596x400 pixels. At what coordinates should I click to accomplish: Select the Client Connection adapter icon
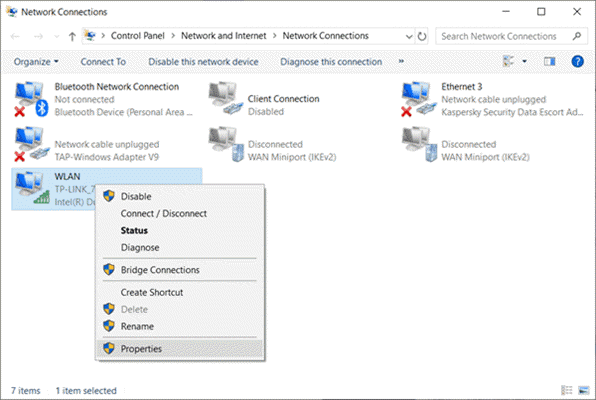pos(225,98)
